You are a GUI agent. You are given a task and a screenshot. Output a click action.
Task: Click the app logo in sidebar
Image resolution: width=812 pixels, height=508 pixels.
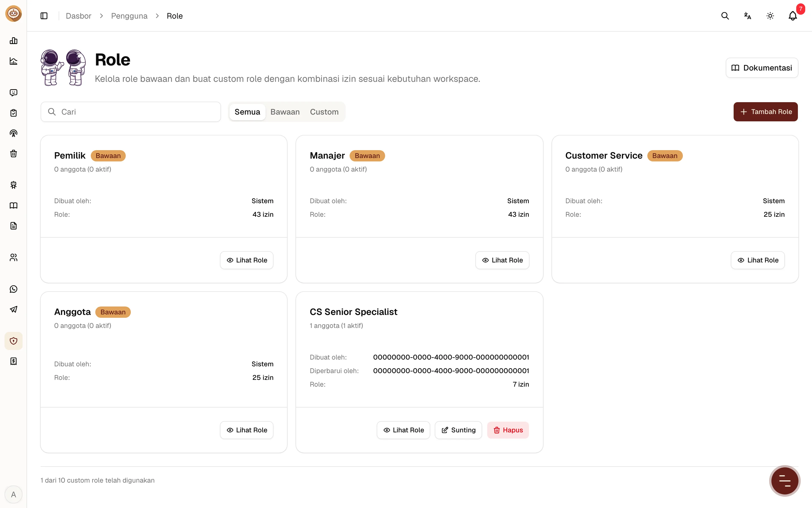(x=14, y=14)
